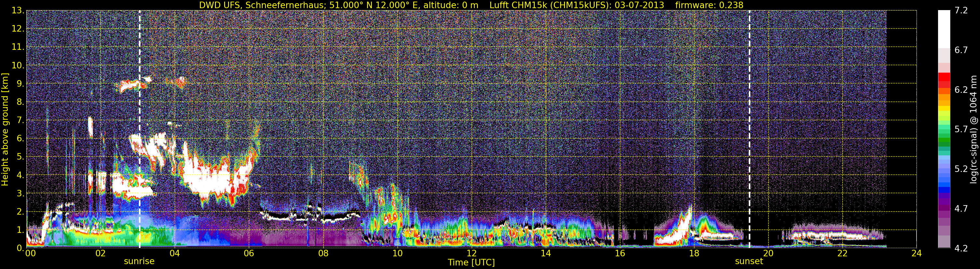Click the height axis tick '12.'

[x=18, y=29]
